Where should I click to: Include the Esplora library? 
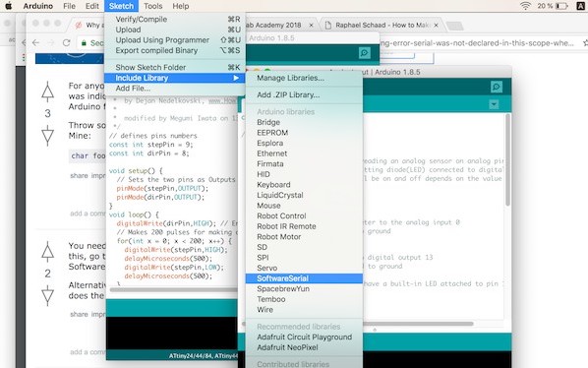304,144
